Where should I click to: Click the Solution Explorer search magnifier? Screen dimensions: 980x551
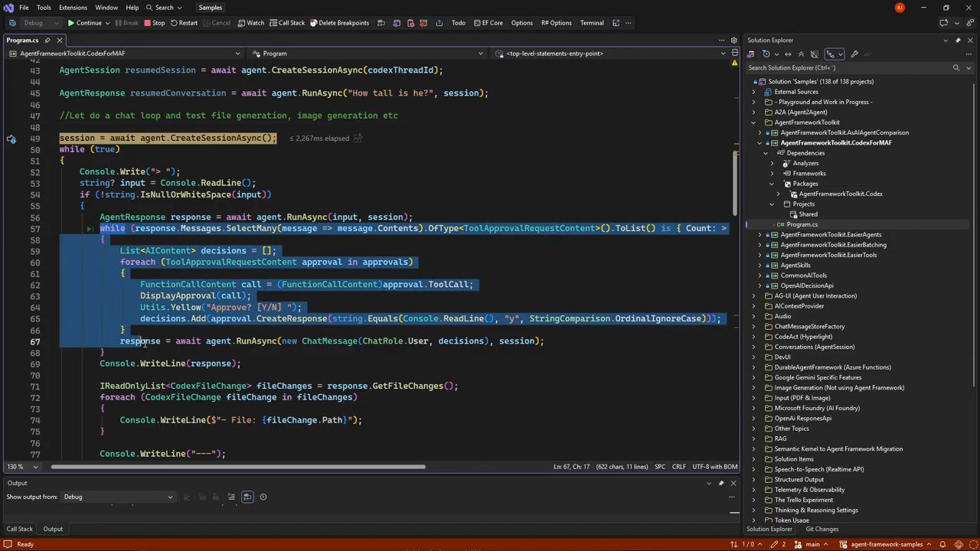pos(955,68)
